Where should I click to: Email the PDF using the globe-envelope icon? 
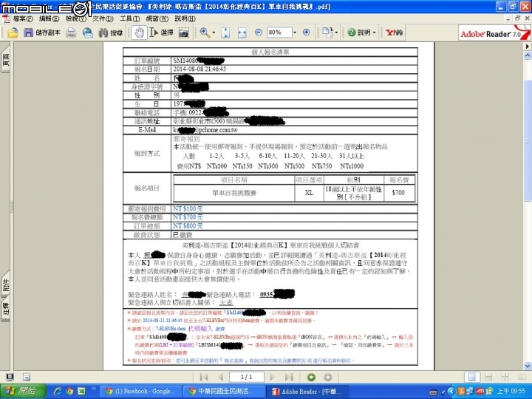87,33
